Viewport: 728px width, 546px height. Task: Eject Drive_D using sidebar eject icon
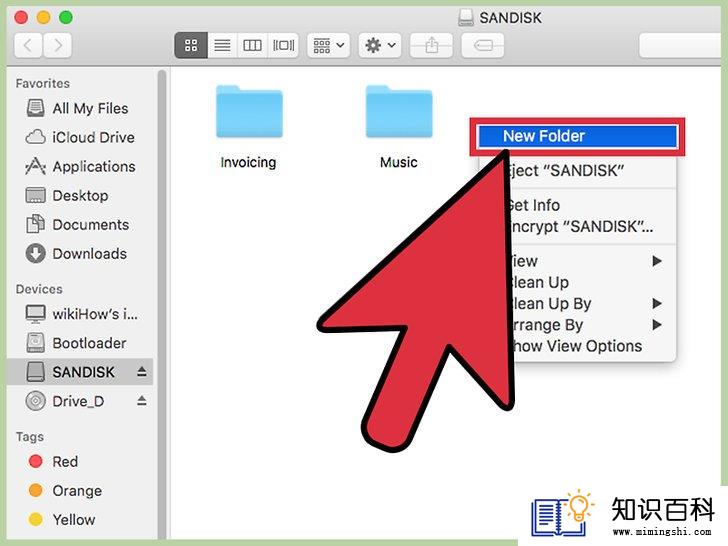click(x=142, y=400)
